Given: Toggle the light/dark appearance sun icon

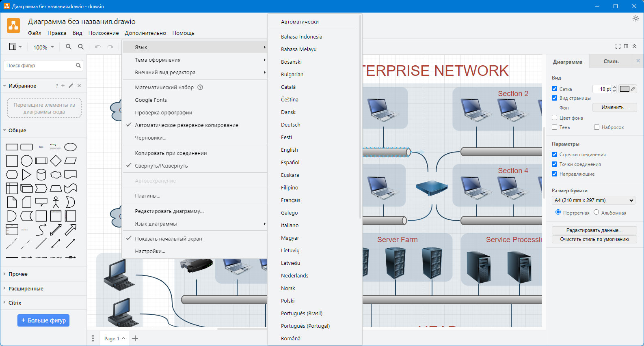Looking at the screenshot, I should (635, 18).
